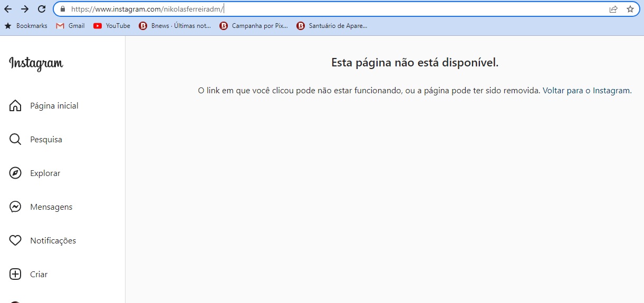Reload the current page
Screen dimensions: 644x303
click(42, 9)
